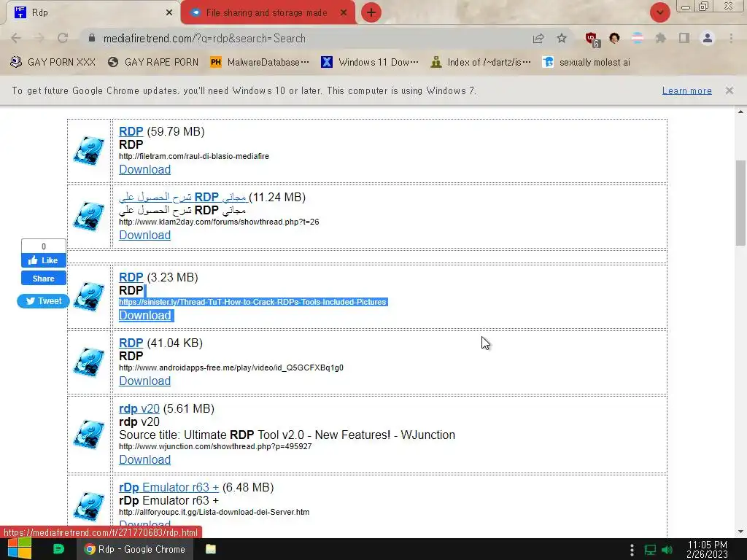Download the 11.24 MB RDP file
This screenshot has height=560, width=747.
145,236
